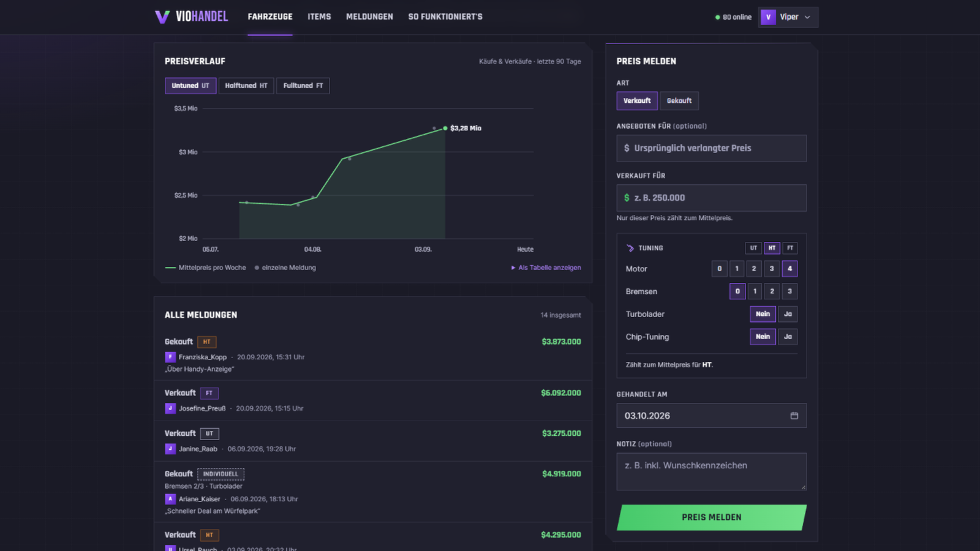Viewport: 980px width, 551px height.
Task: Select the Halftuned HT price chart filter
Action: [246, 86]
